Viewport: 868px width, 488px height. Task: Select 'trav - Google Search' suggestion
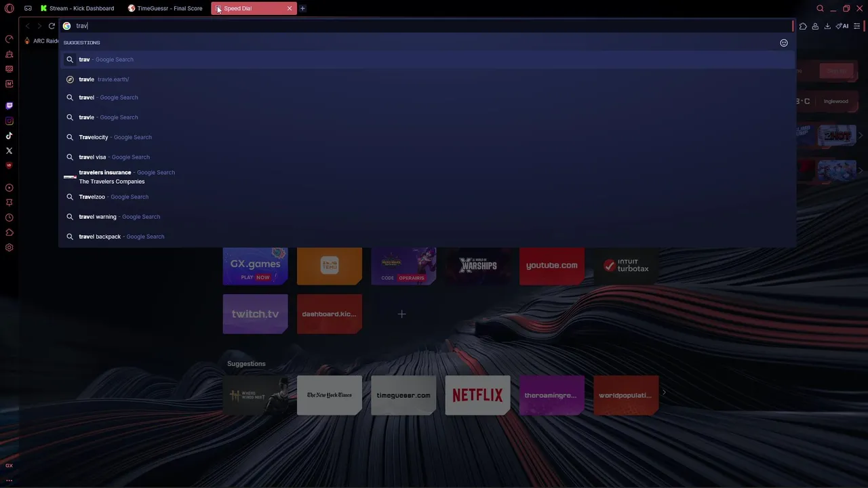tap(427, 60)
